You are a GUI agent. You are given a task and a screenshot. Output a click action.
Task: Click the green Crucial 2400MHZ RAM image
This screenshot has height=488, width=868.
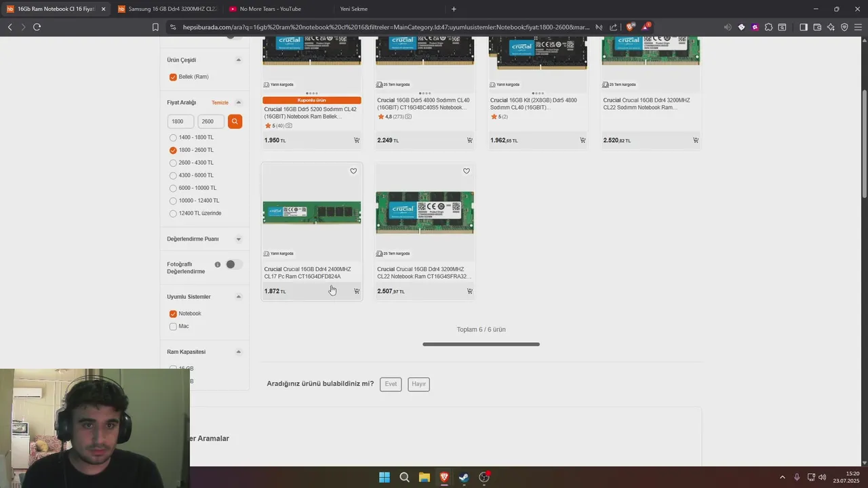pos(312,213)
